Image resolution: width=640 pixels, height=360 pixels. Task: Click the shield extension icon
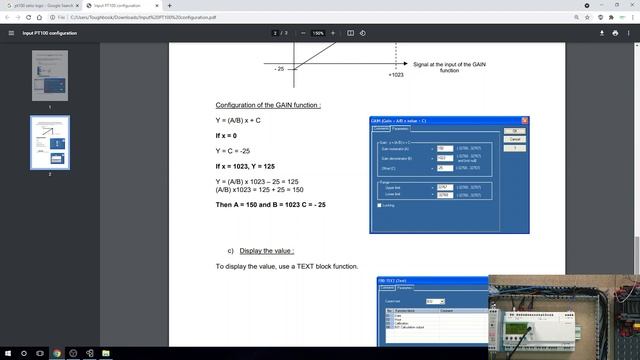(x=600, y=17)
